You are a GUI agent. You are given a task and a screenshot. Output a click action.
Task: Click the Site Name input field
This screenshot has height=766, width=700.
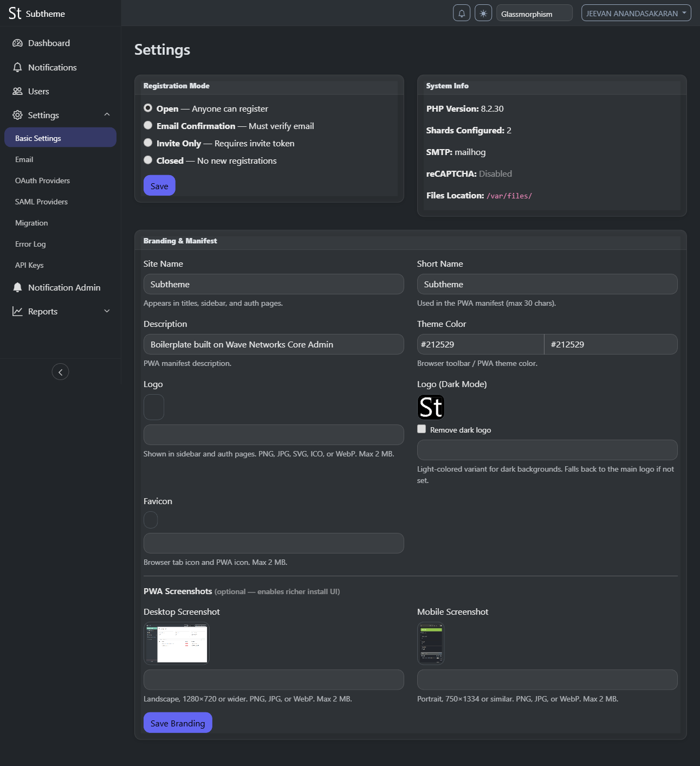click(x=274, y=284)
